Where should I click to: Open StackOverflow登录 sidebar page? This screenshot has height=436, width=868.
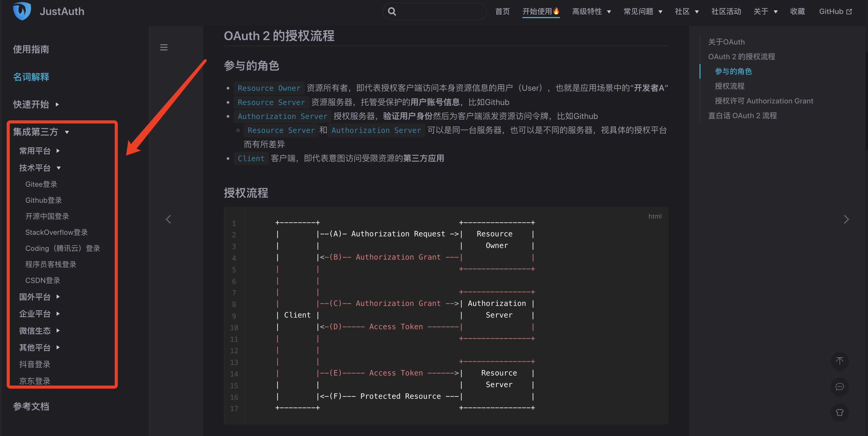pyautogui.click(x=57, y=232)
